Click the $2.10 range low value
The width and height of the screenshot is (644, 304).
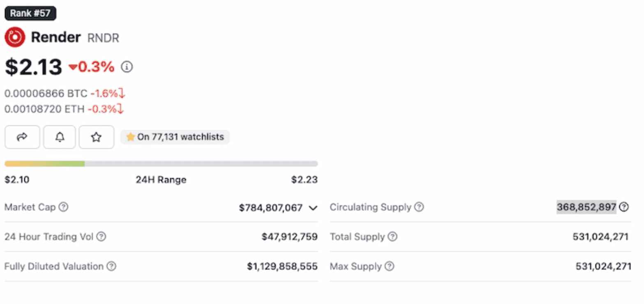click(17, 180)
